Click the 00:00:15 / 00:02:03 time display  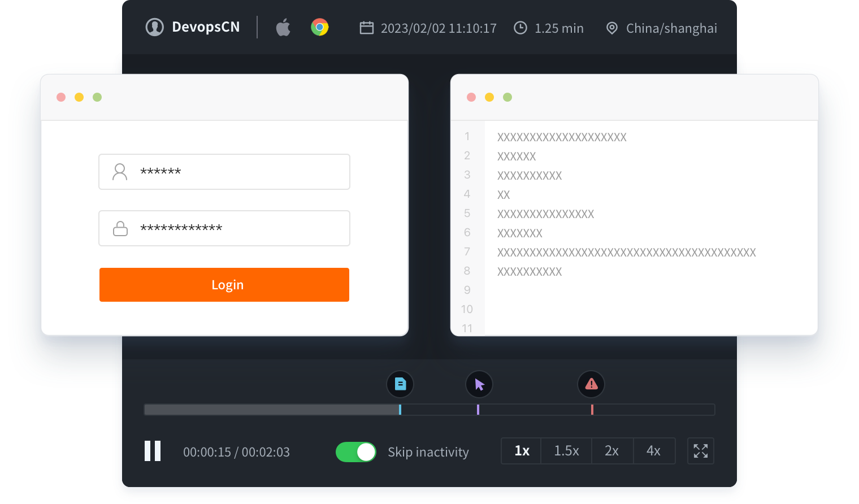click(236, 452)
